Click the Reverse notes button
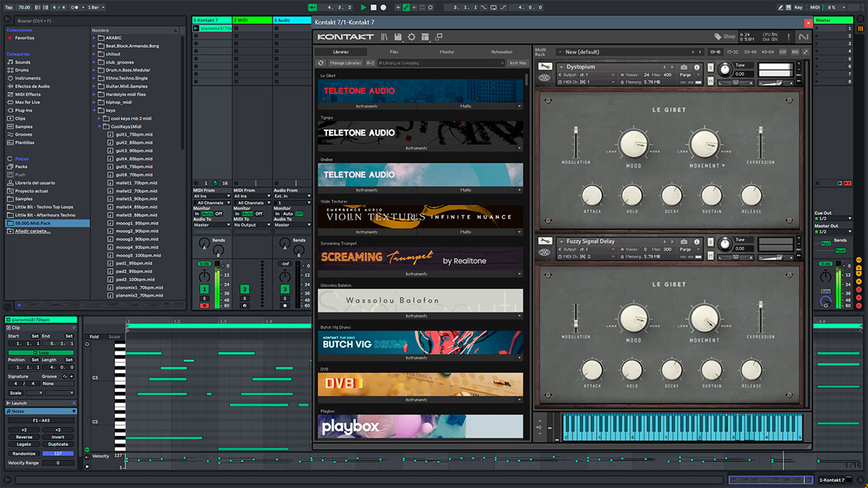868x488 pixels. point(24,437)
